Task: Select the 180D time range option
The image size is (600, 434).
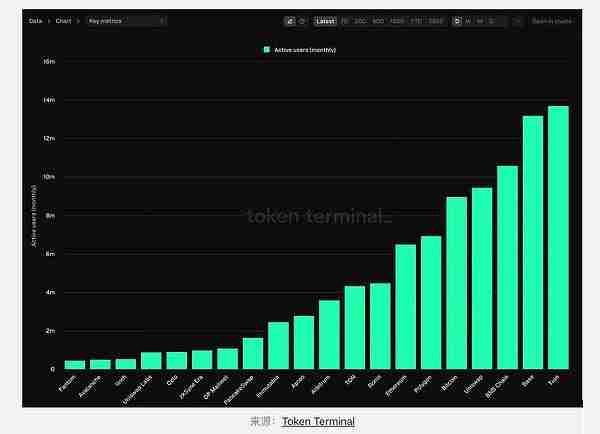Action: [x=396, y=20]
